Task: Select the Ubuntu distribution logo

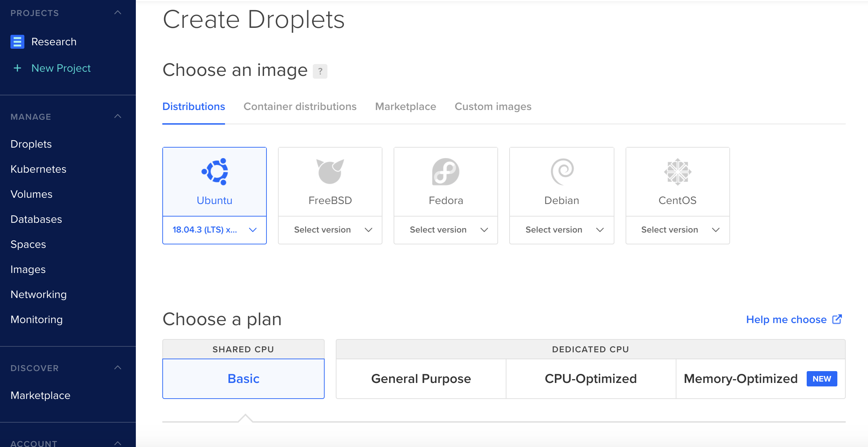Action: (215, 171)
